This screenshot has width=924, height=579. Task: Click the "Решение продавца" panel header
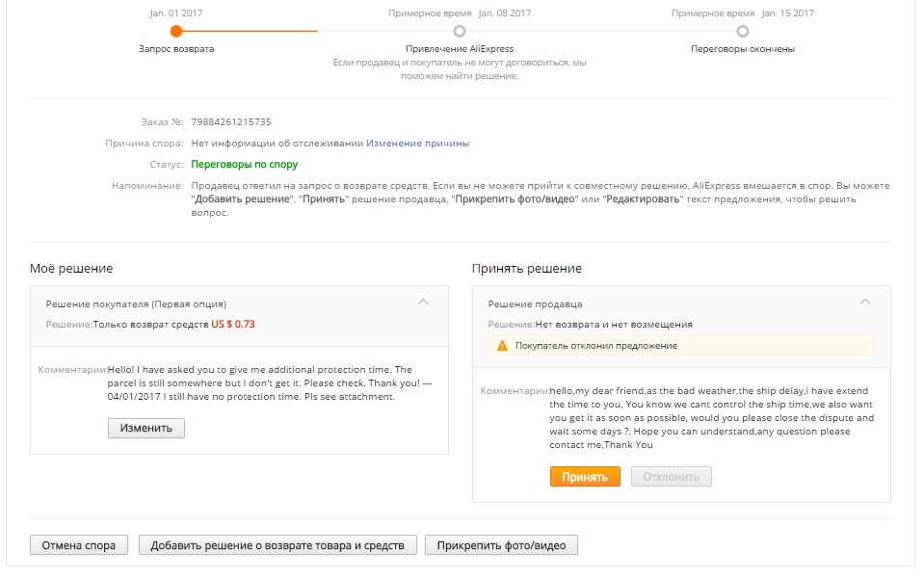coord(535,303)
